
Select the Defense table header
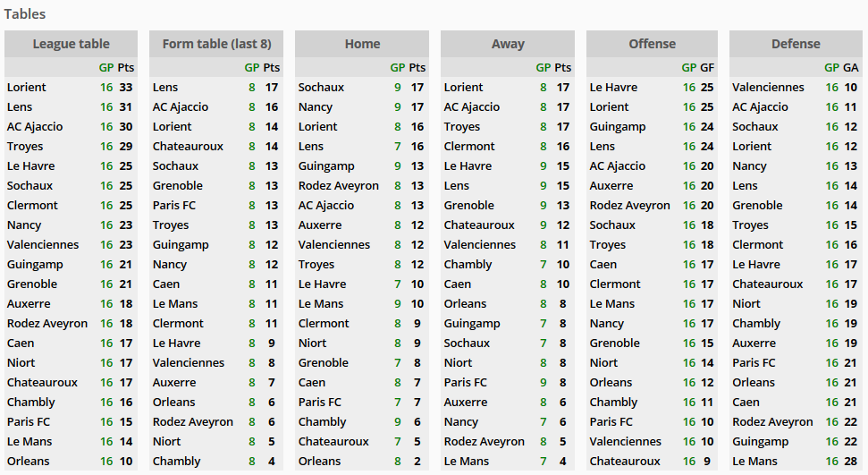click(796, 44)
